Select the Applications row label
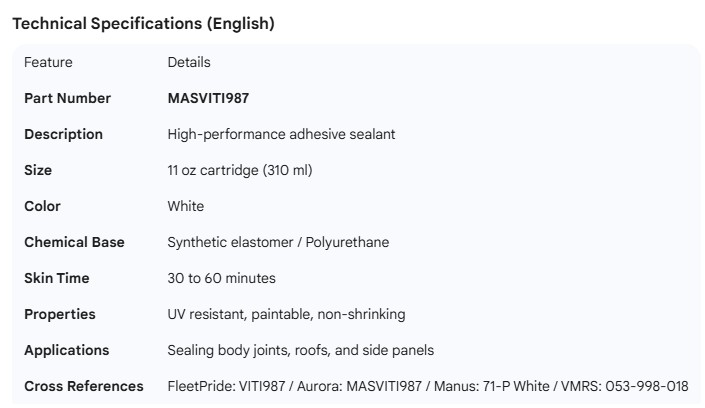 (66, 350)
